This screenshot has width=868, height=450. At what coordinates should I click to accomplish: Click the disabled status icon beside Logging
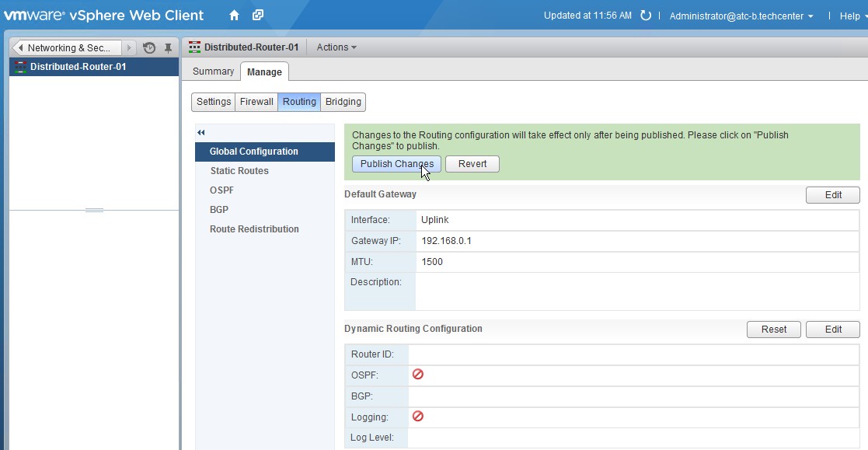[418, 416]
